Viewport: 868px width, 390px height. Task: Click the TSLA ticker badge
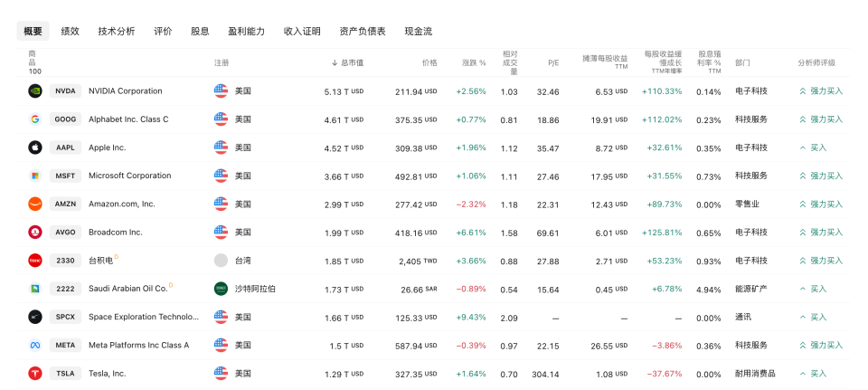[x=65, y=374]
